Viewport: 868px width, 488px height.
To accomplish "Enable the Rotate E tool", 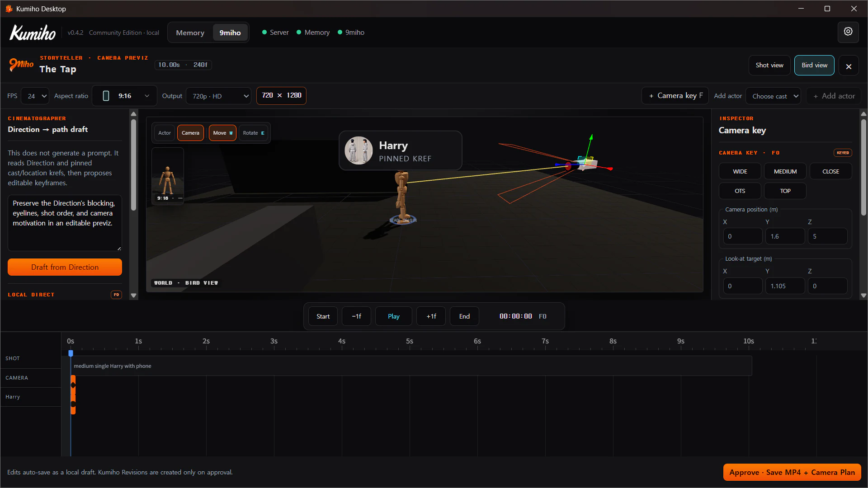I will (x=254, y=133).
